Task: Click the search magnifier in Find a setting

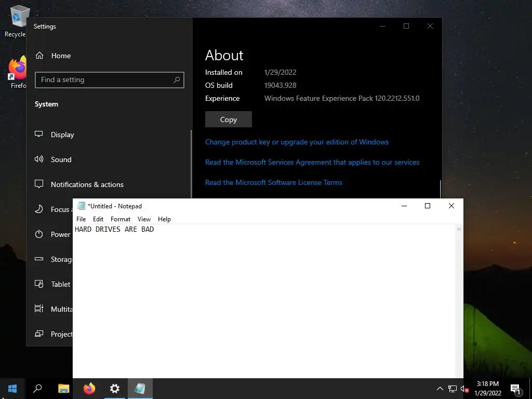Action: 177,79
